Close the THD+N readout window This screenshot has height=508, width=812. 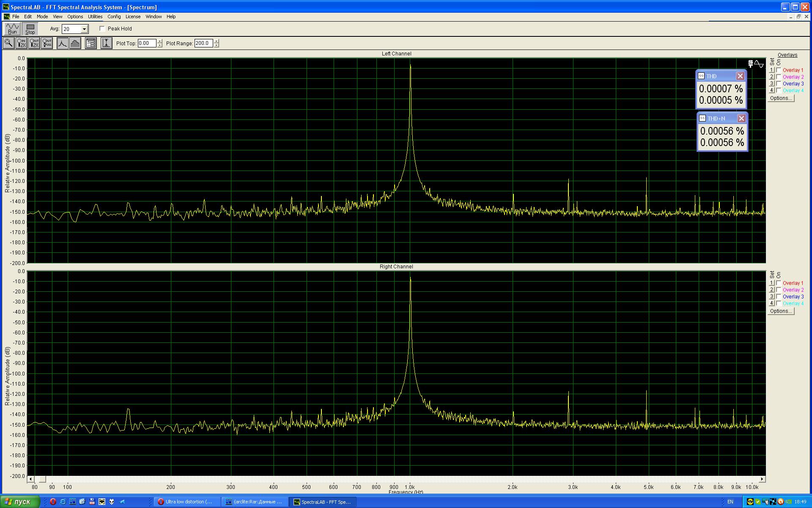click(741, 119)
